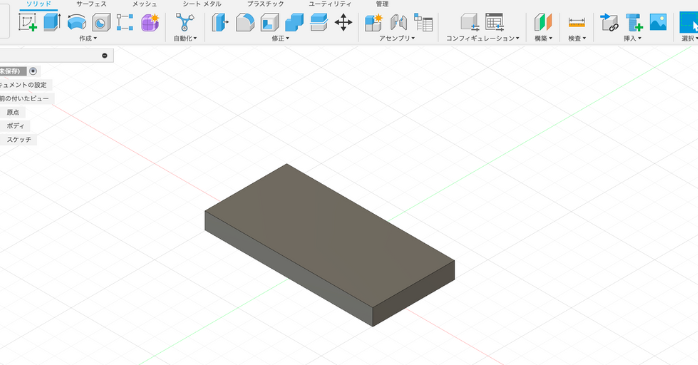Image resolution: width=698 pixels, height=365 pixels.
Task: Select the dark right side face of the box
Action: click(414, 293)
